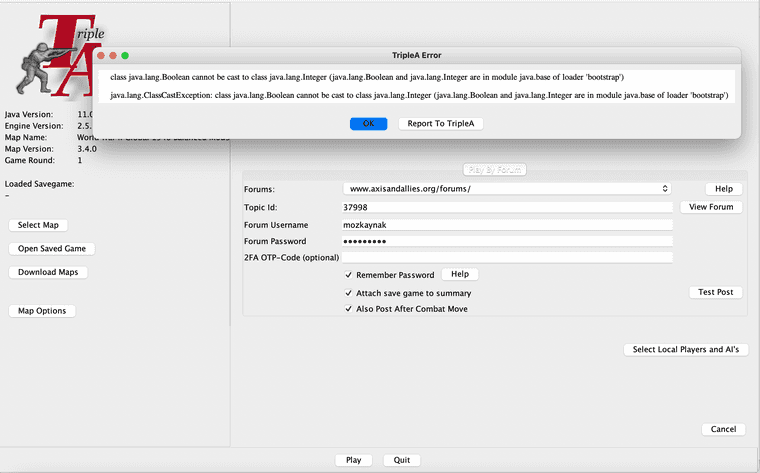This screenshot has height=473, width=760.
Task: Click the Test Post button
Action: pos(715,292)
